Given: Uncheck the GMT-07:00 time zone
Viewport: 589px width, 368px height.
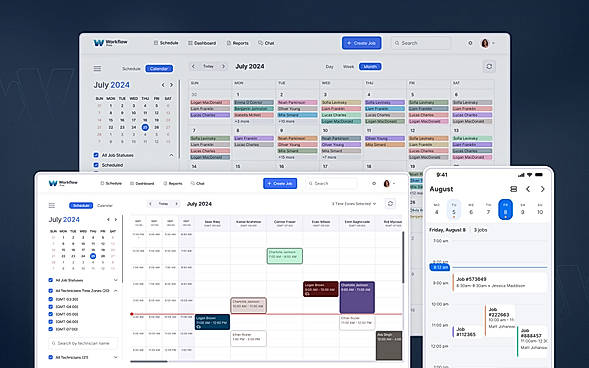Looking at the screenshot, I should pyautogui.click(x=51, y=329).
